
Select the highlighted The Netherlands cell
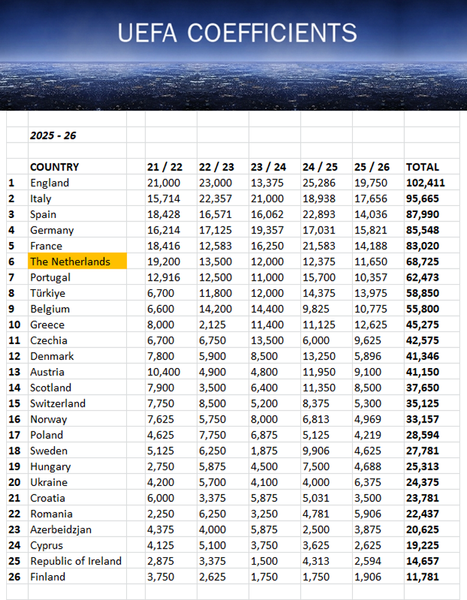point(77,261)
